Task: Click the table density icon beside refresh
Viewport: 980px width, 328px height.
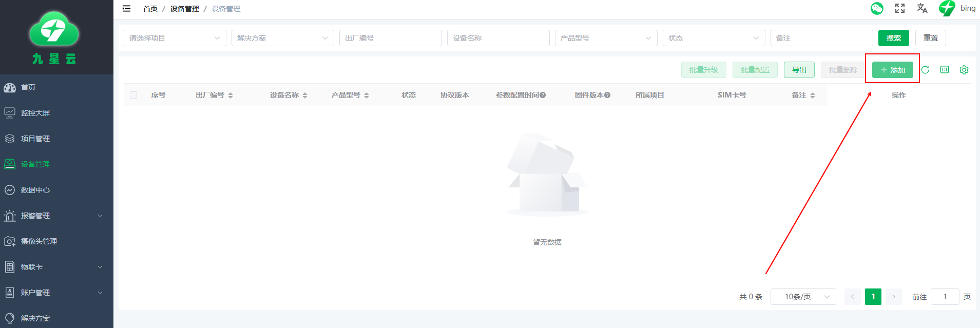Action: 945,70
